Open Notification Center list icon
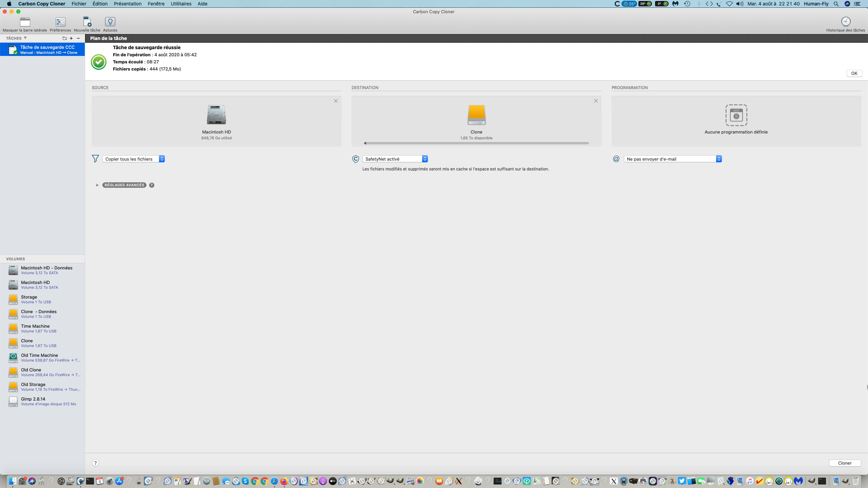 [x=857, y=4]
